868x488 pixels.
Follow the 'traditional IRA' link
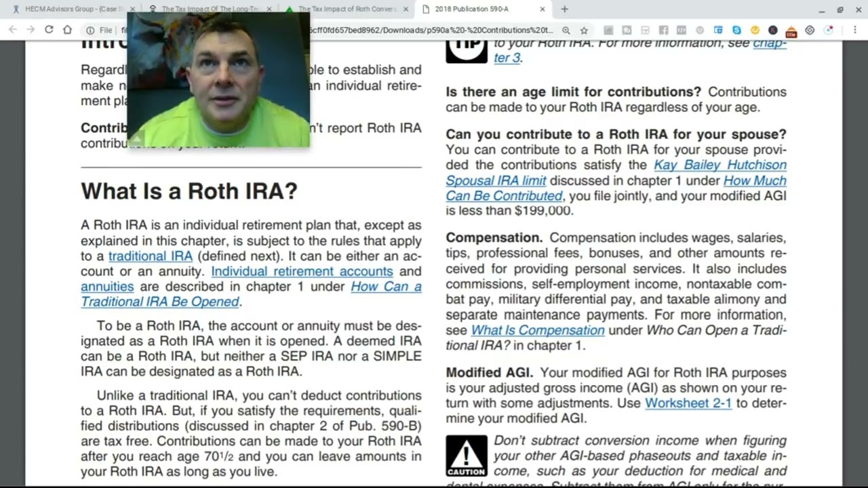click(151, 256)
